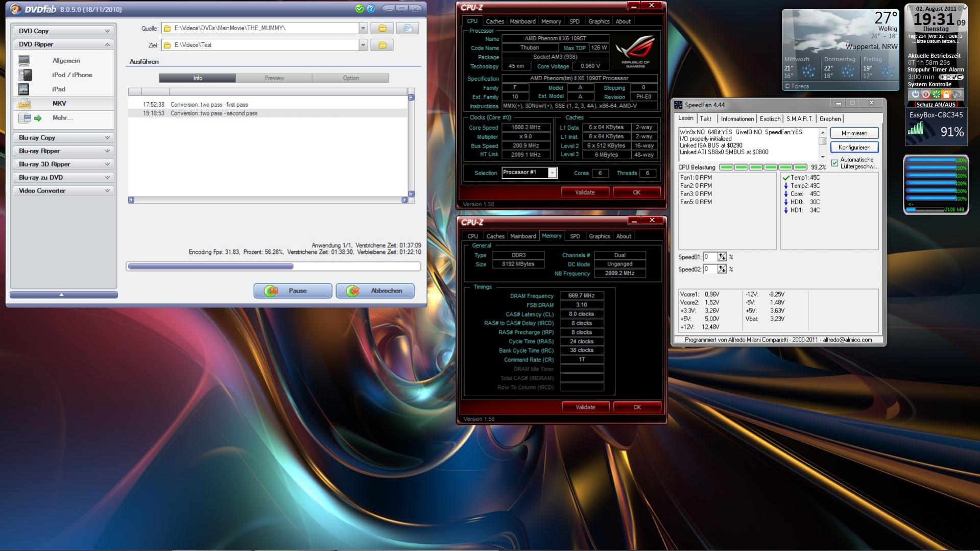Pause the DVDFab conversion
This screenshot has height=551, width=980.
(x=293, y=291)
